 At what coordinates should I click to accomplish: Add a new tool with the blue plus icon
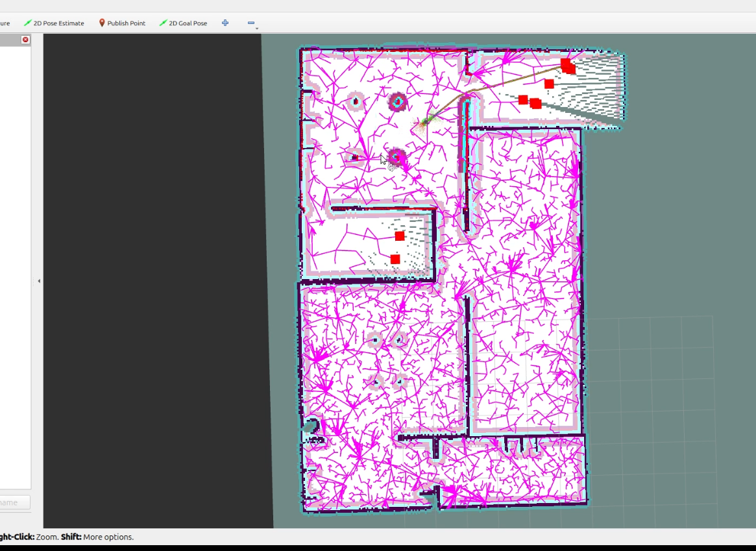pyautogui.click(x=225, y=23)
